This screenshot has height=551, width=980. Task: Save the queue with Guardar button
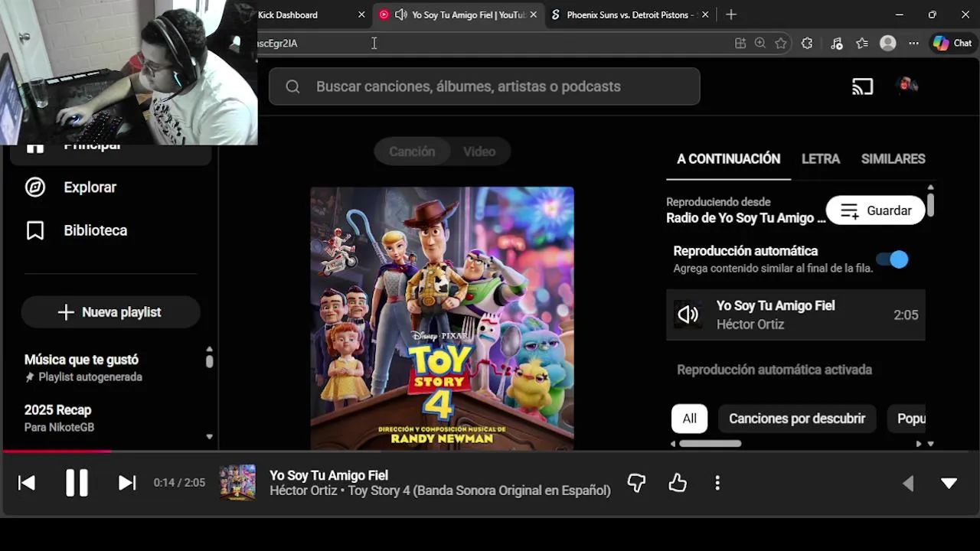(876, 210)
